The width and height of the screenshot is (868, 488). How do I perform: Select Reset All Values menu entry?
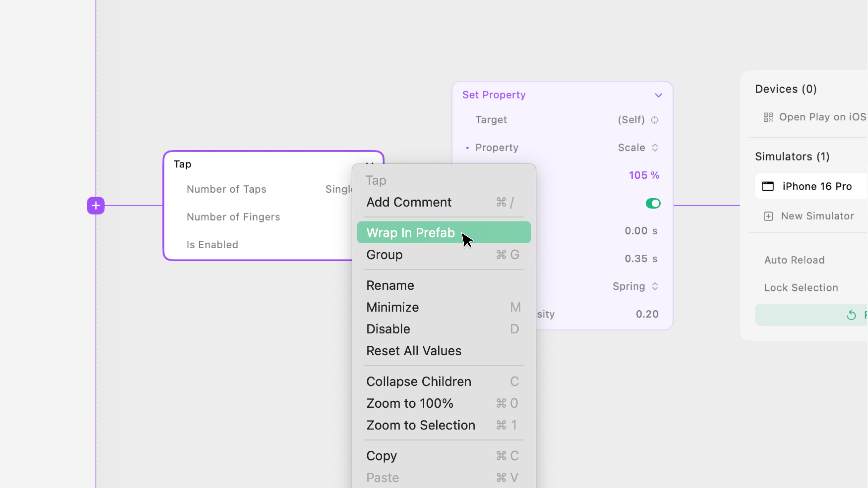click(x=413, y=351)
